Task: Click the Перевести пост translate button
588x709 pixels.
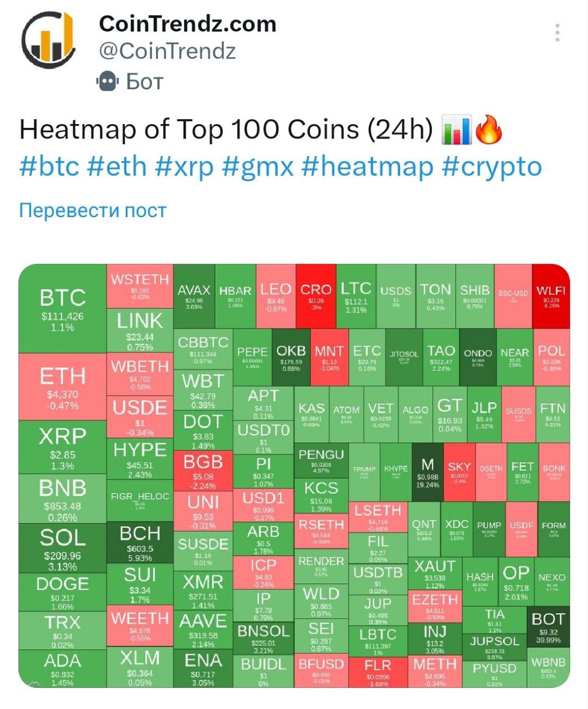Action: (93, 210)
